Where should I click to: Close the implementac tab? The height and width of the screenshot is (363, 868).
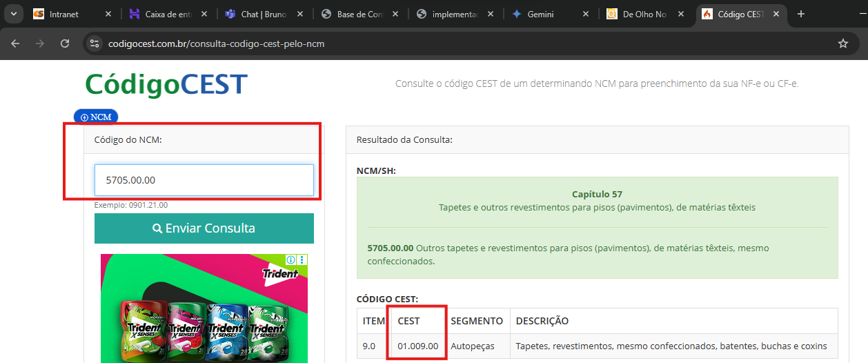[x=491, y=14]
